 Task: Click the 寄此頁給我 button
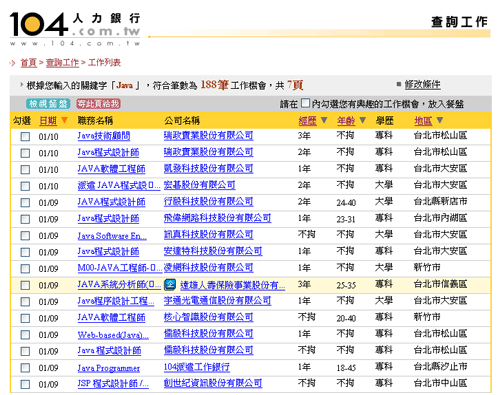coord(98,104)
